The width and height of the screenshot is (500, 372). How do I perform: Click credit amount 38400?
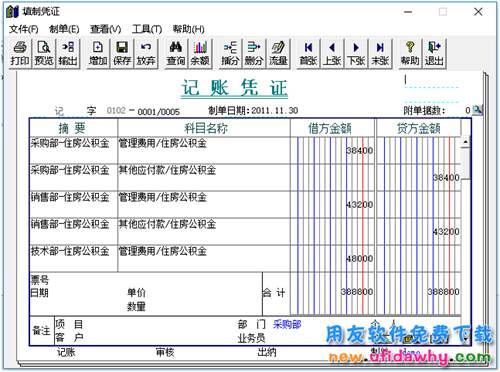tap(446, 178)
